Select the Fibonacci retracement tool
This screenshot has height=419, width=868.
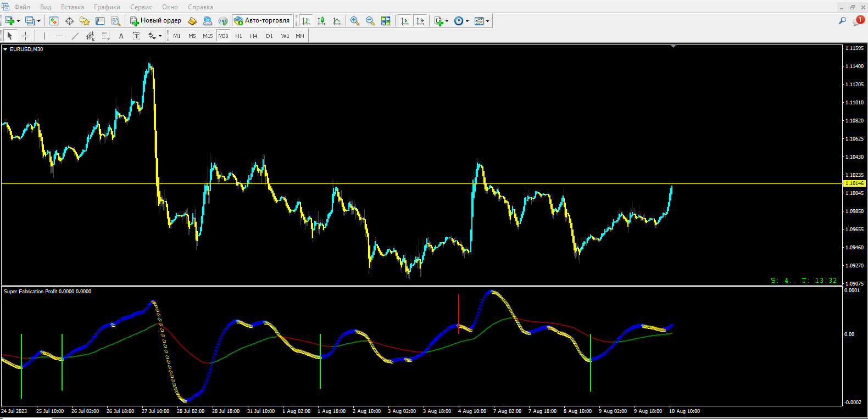click(106, 36)
